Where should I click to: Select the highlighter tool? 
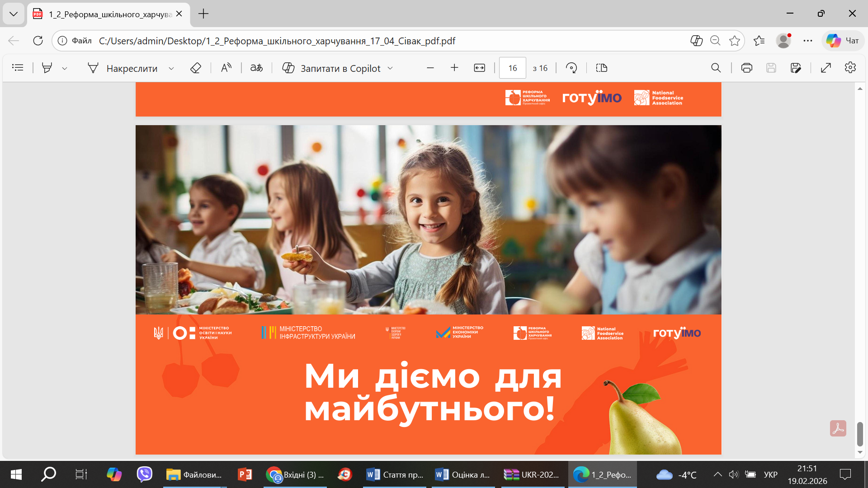pyautogui.click(x=47, y=68)
